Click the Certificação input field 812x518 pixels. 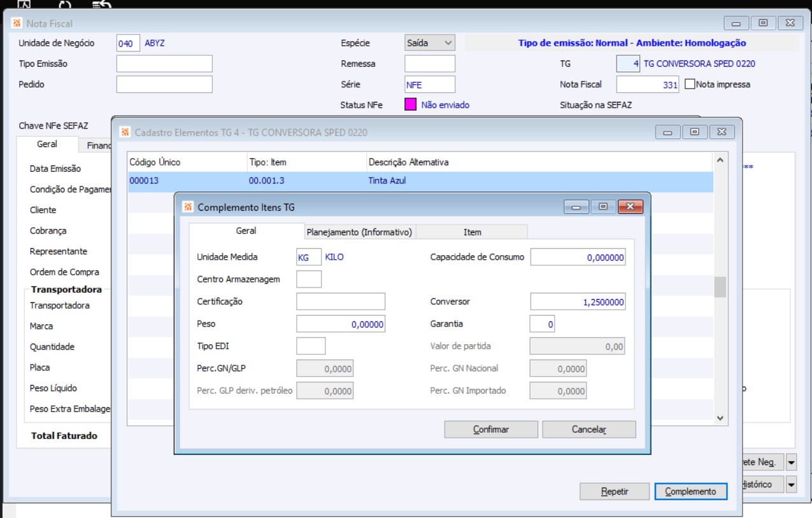(x=341, y=302)
